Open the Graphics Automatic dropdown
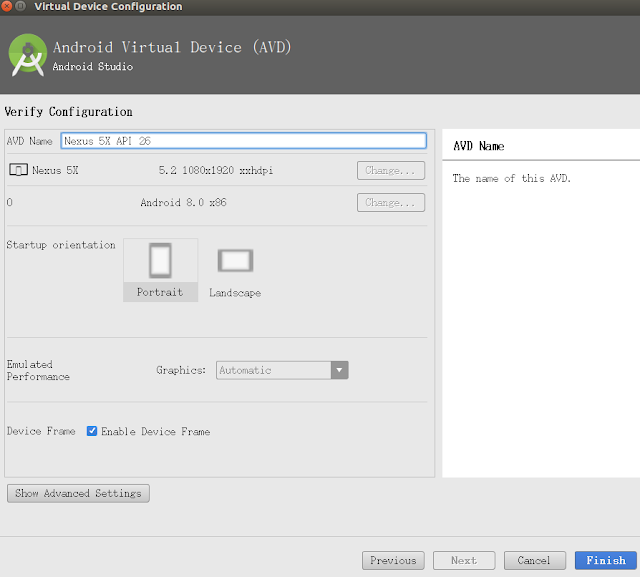Image resolution: width=640 pixels, height=577 pixels. tap(282, 370)
